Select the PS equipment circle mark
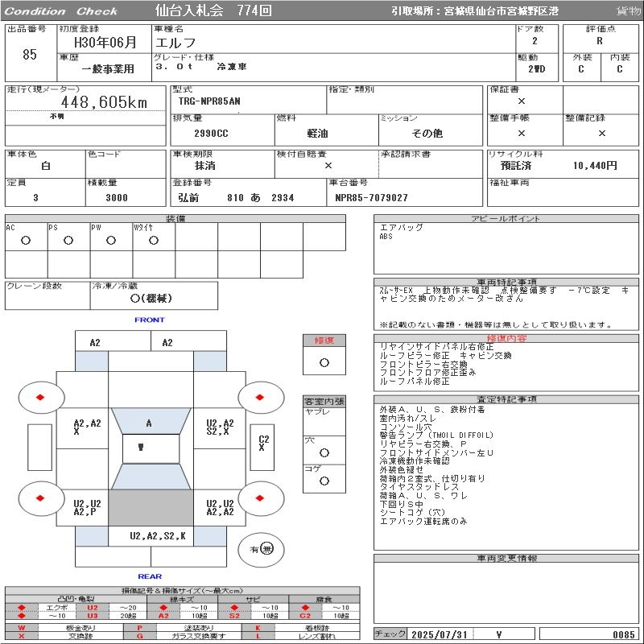Image resolution: width=644 pixels, height=644 pixels. point(68,240)
